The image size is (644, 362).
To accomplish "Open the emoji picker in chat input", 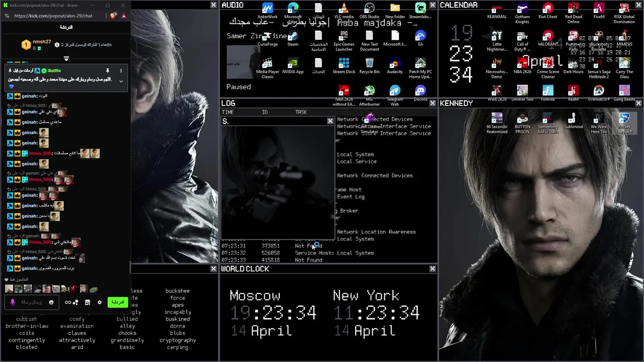I will tap(51, 302).
